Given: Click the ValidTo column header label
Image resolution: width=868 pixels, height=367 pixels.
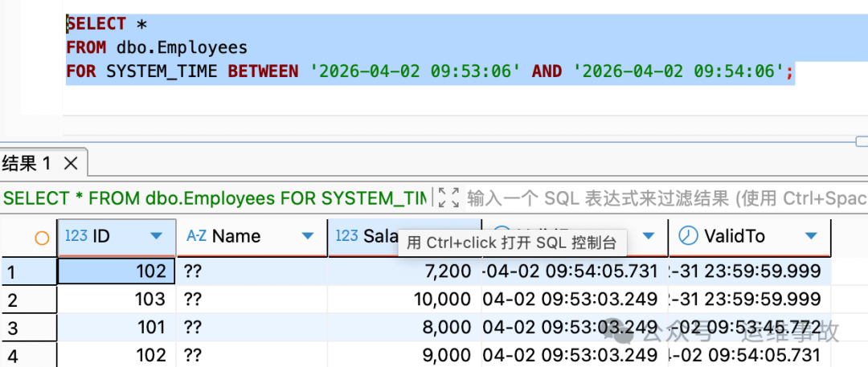Looking at the screenshot, I should point(735,236).
